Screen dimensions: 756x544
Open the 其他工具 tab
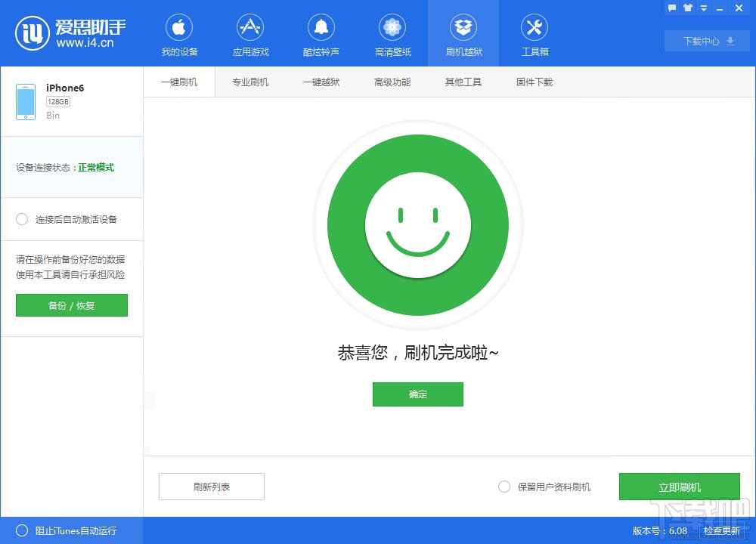point(463,82)
